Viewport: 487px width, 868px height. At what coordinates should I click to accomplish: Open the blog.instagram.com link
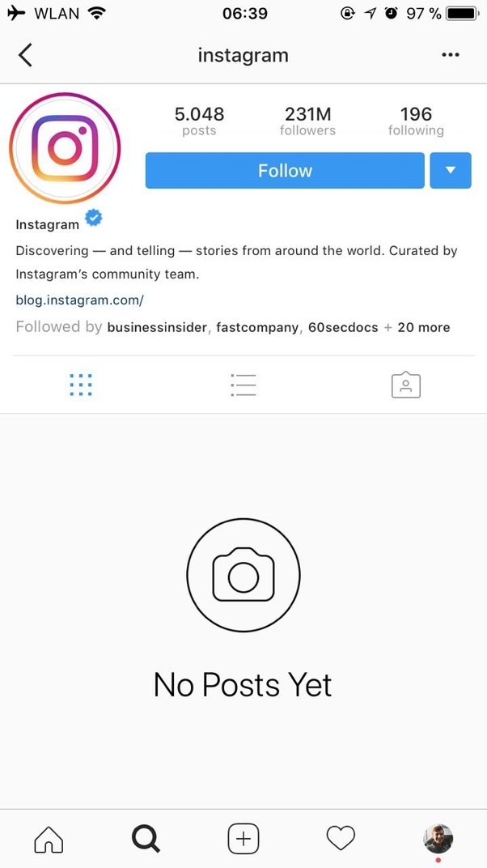tap(79, 300)
